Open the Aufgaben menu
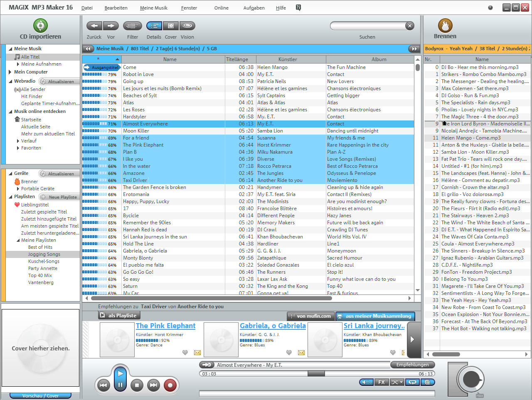This screenshot has width=532, height=400. (x=254, y=8)
